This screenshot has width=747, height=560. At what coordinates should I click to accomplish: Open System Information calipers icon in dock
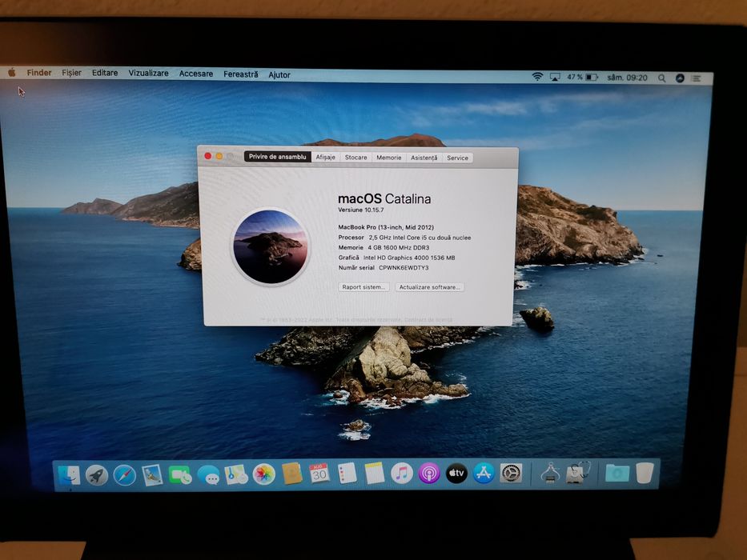(x=550, y=473)
